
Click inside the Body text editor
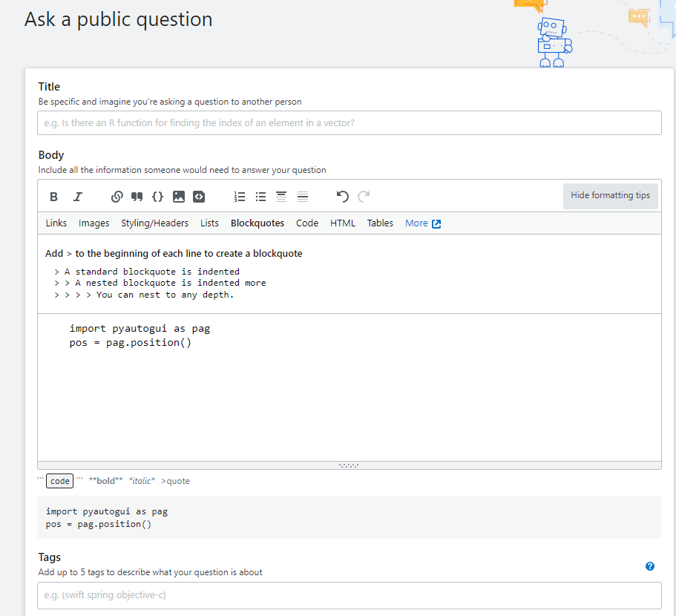pos(350,387)
